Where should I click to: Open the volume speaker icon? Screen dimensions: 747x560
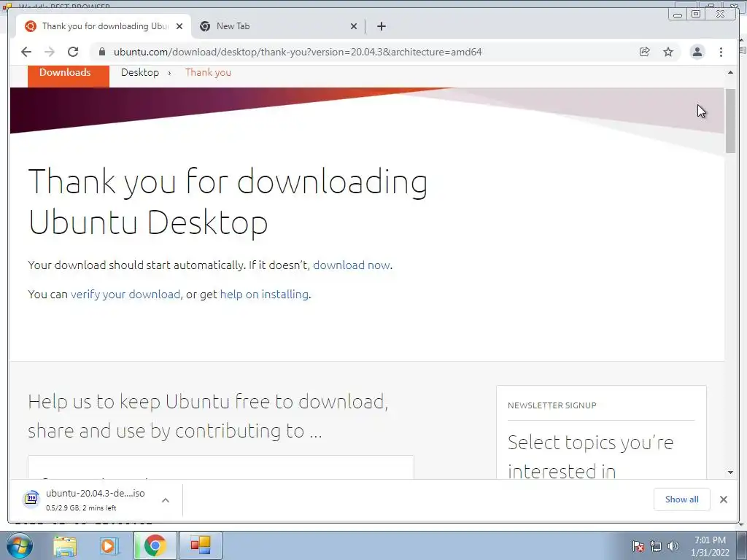coord(673,546)
